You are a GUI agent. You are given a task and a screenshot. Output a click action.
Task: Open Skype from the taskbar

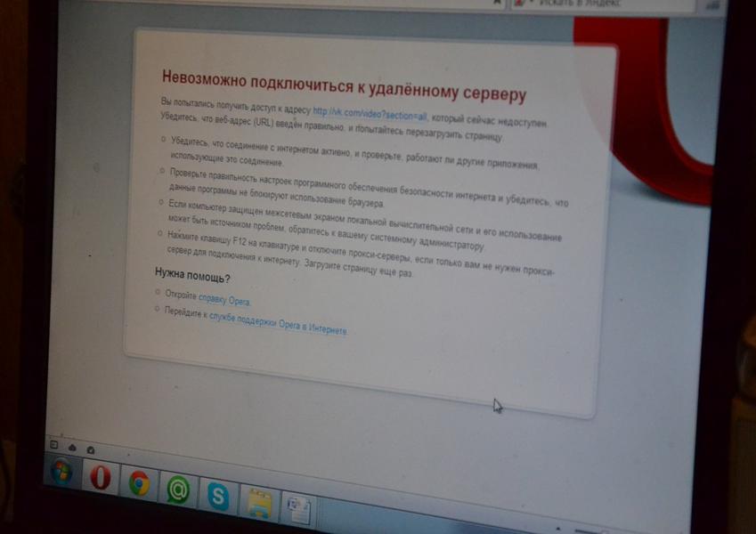(218, 496)
